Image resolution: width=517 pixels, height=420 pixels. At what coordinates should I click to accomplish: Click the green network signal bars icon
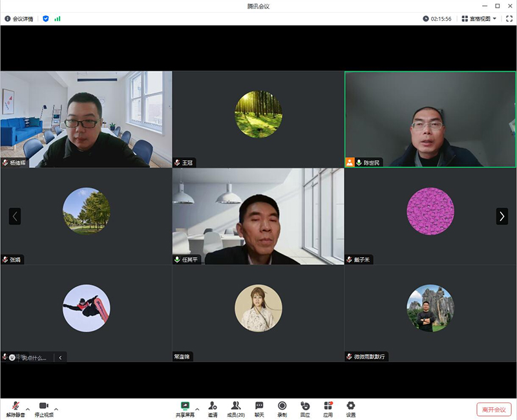point(58,19)
